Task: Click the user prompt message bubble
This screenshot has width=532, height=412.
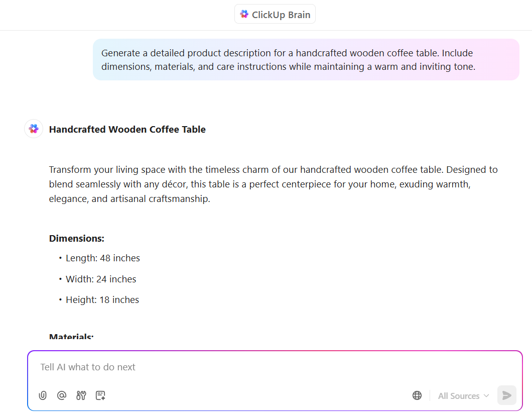Action: click(306, 60)
